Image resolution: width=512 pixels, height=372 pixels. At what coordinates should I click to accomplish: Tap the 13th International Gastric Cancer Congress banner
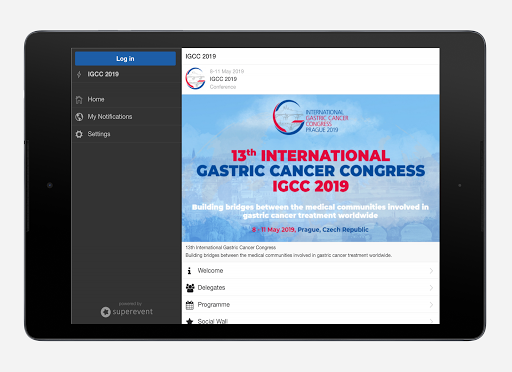click(x=311, y=168)
